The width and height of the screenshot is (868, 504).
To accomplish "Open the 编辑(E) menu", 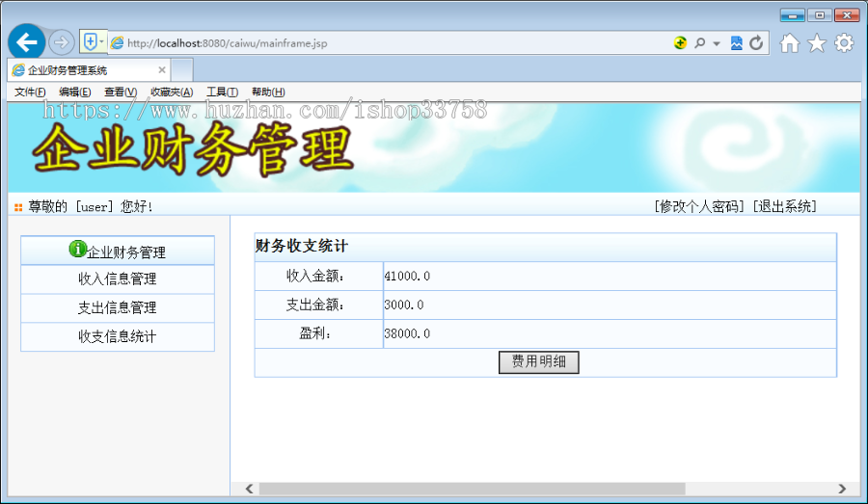I will 74,92.
